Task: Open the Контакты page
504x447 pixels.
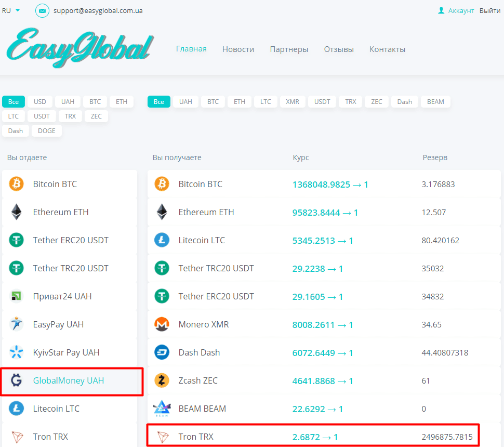Action: coord(387,49)
